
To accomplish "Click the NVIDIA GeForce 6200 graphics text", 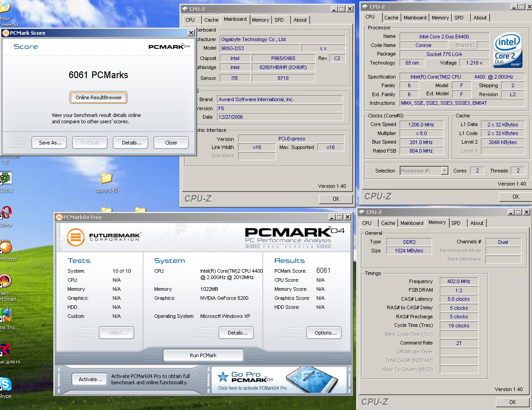I will pyautogui.click(x=224, y=298).
